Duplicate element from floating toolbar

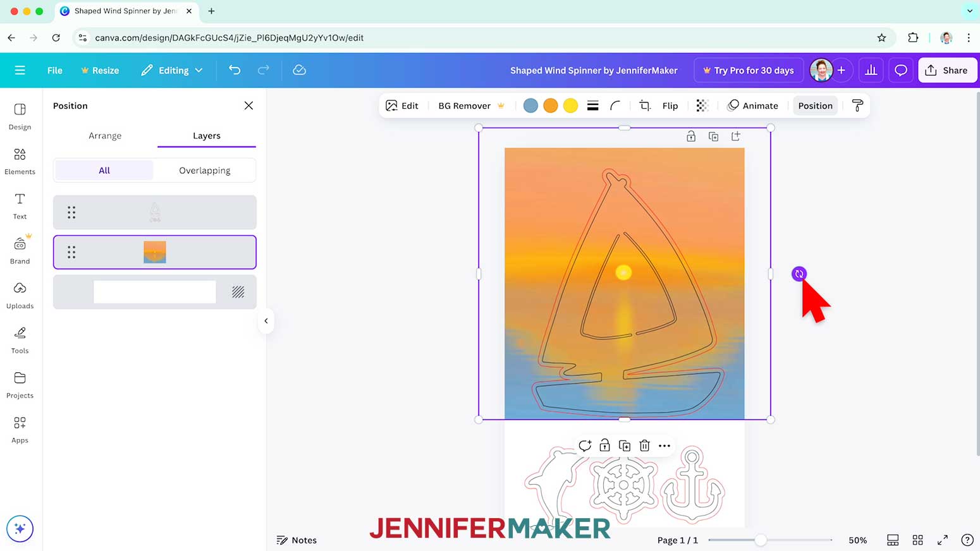625,446
